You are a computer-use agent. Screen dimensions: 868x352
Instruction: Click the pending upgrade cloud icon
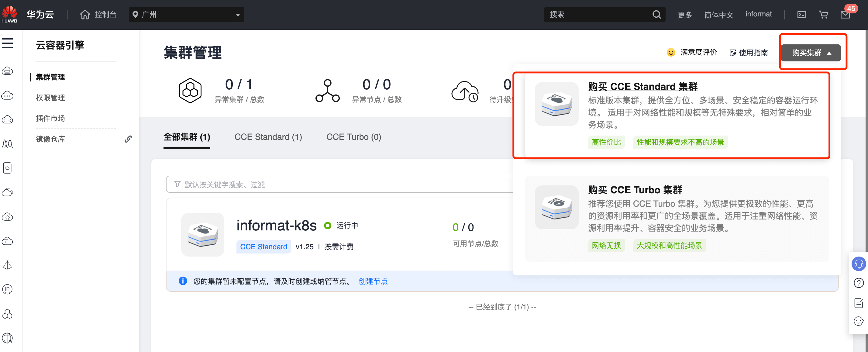tap(465, 91)
